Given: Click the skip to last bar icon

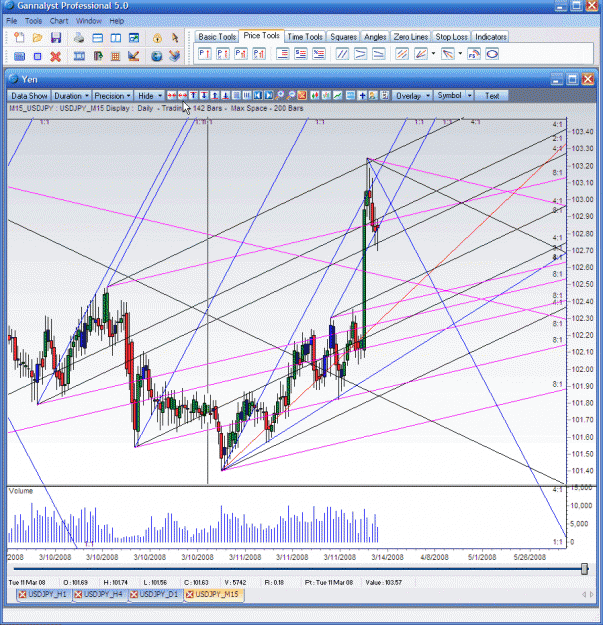Looking at the screenshot, I should click(x=269, y=95).
